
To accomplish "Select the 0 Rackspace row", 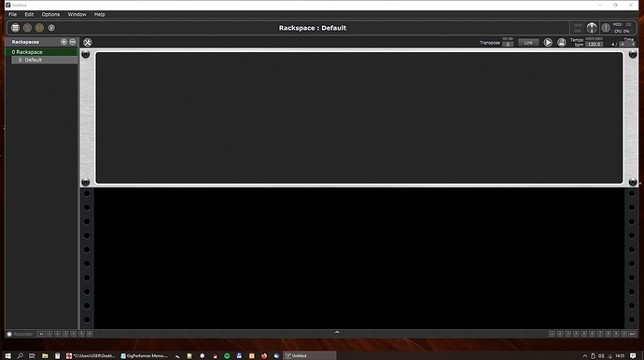I will [x=41, y=52].
